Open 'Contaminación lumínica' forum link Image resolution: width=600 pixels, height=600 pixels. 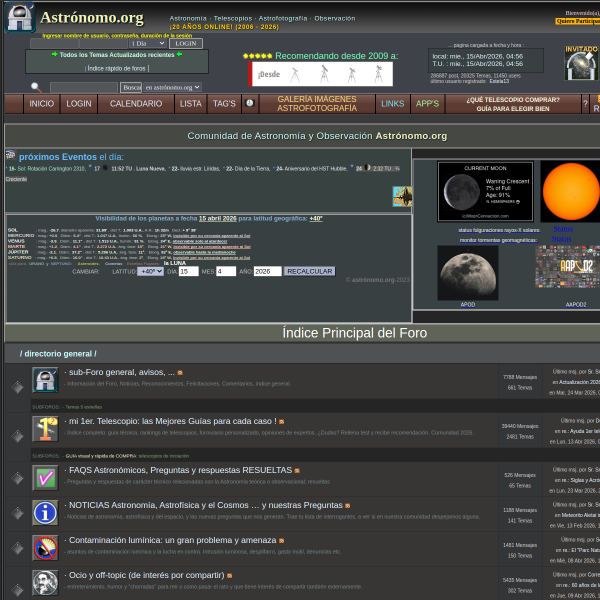(x=173, y=540)
